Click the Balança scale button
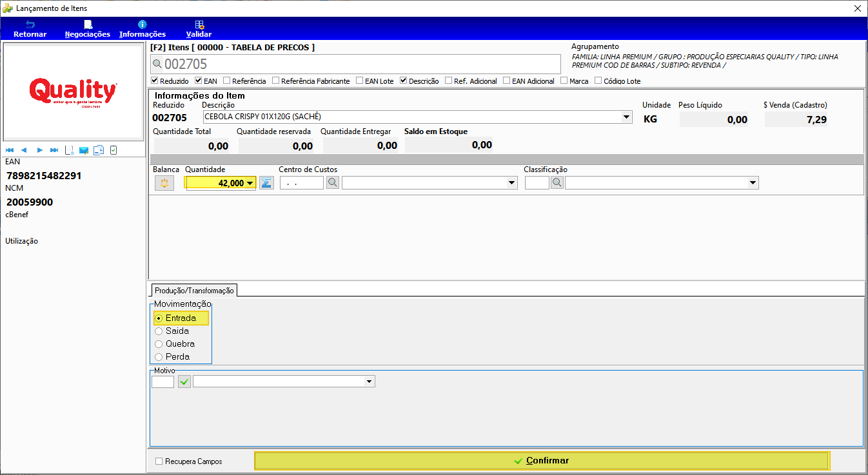 pos(164,183)
